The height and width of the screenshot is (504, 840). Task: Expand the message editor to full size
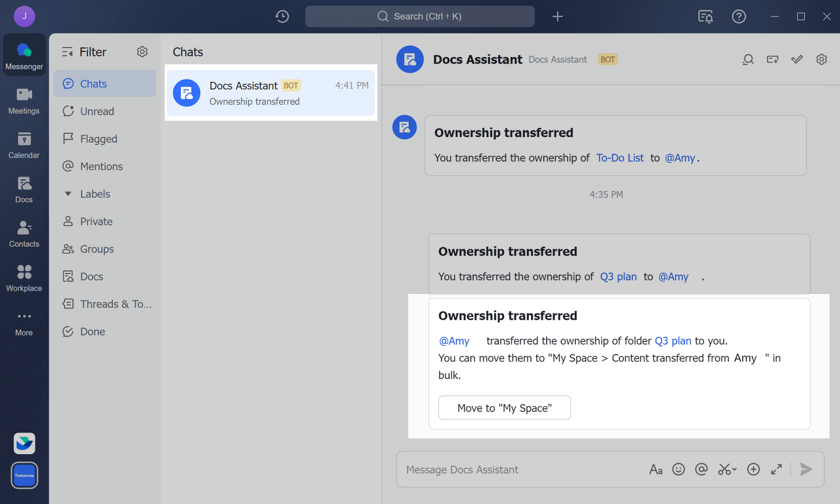tap(776, 469)
